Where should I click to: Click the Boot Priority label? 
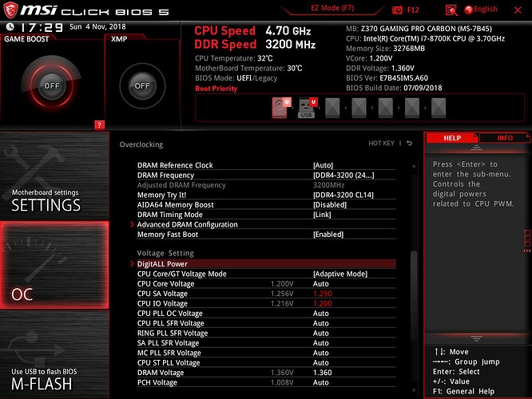pos(216,89)
